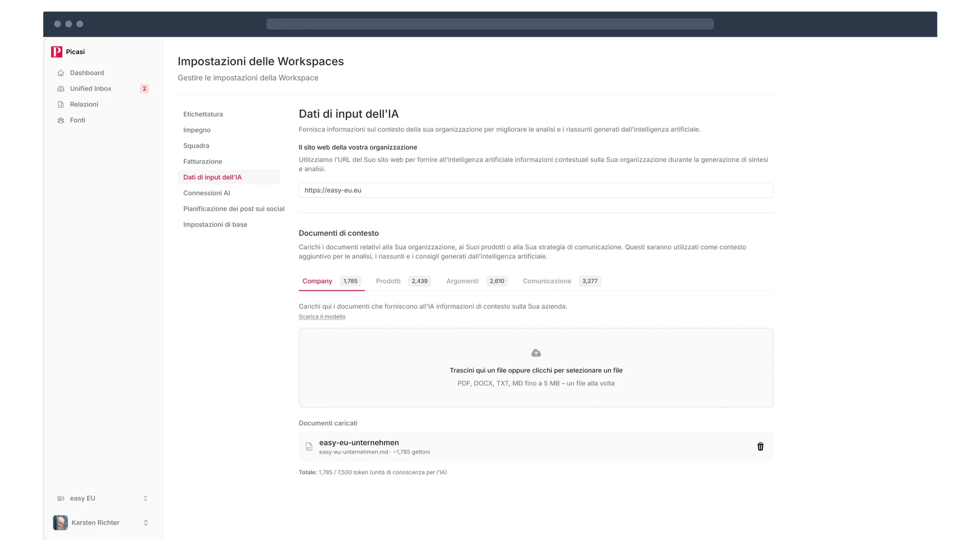Click the cloud upload icon
The height and width of the screenshot is (551, 980).
click(536, 353)
